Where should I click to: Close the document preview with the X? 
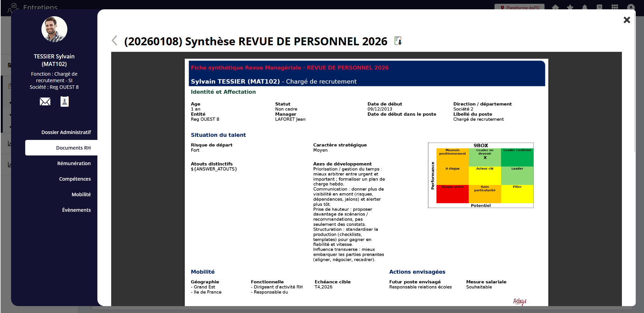(x=627, y=20)
